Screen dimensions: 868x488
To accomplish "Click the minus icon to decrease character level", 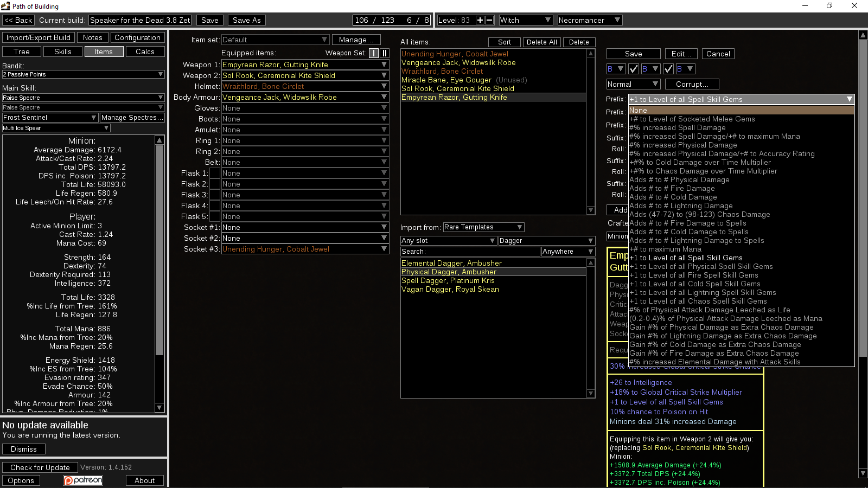I will tap(489, 20).
